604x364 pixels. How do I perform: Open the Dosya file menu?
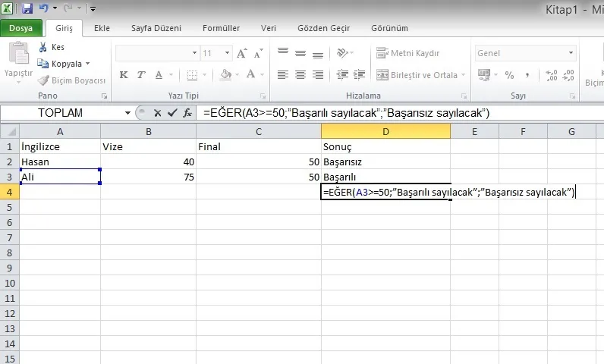(20, 28)
